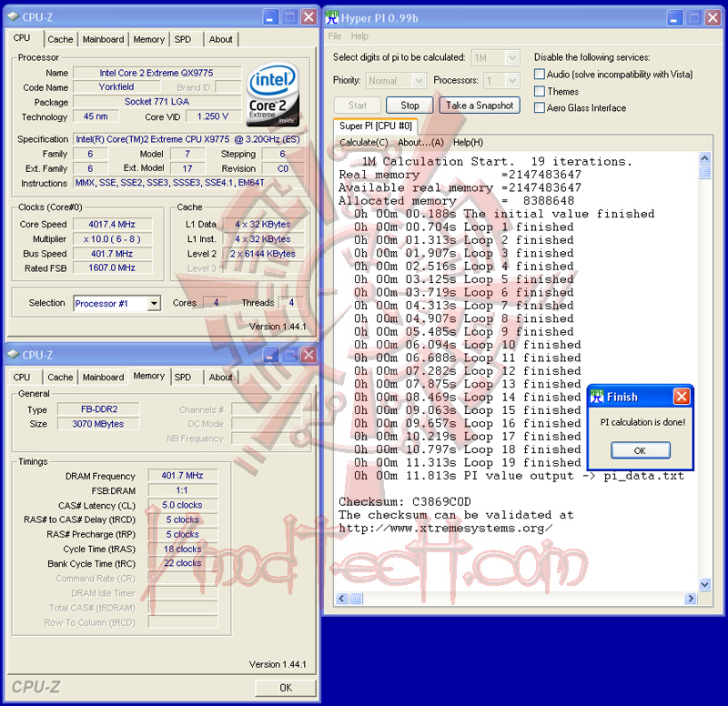Click the Specification field text

pyautogui.click(x=187, y=139)
